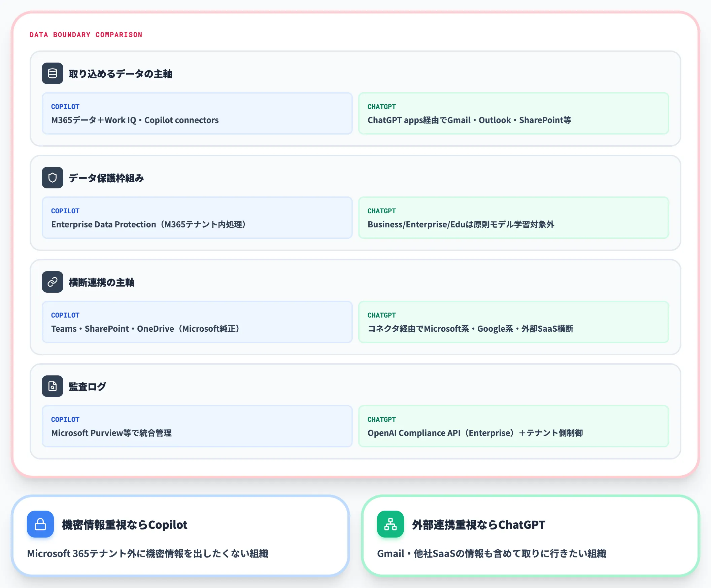Click the link chain icon beside 横断連携の主軸
Image resolution: width=711 pixels, height=588 pixels.
pyautogui.click(x=53, y=282)
